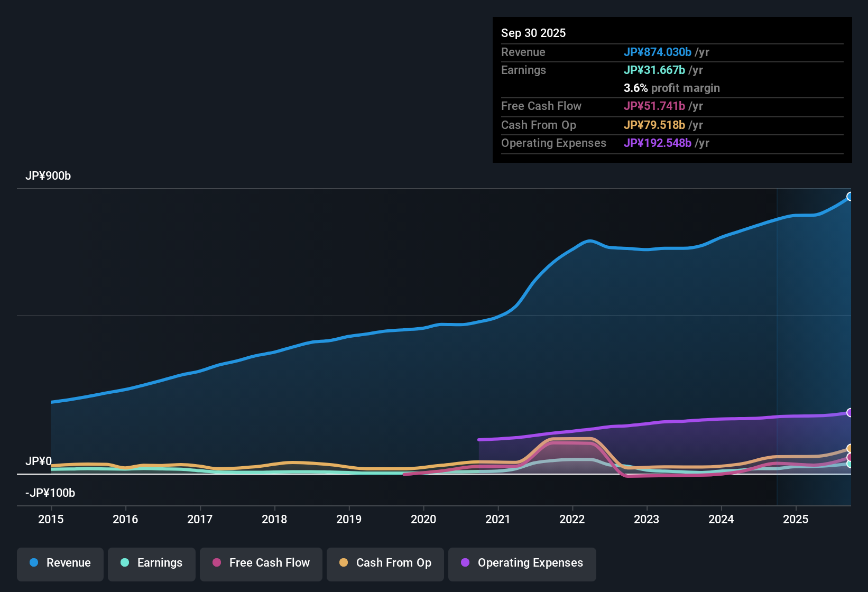868x592 pixels.
Task: Click the orange Cash From Op legend dot
Action: [344, 563]
